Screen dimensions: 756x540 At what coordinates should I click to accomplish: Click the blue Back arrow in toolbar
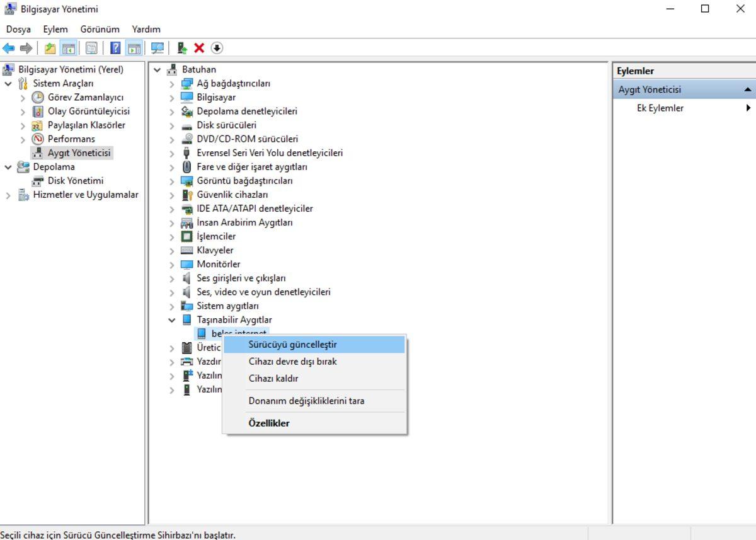pos(9,48)
